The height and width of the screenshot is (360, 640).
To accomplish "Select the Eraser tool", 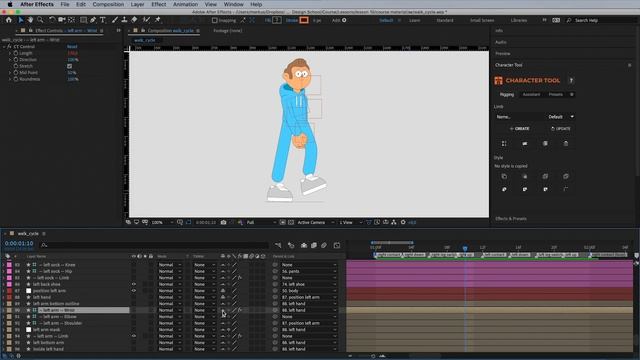I will pos(134,20).
